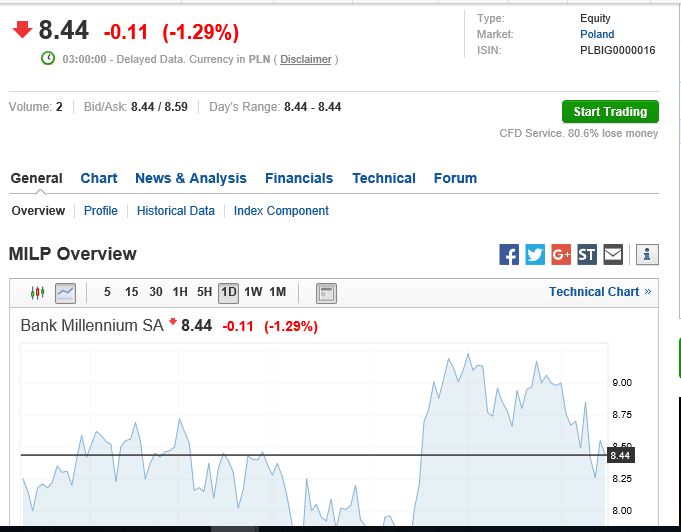Viewport: 681px width, 532px height.
Task: Set chart interval to 5H
Action: (x=205, y=292)
